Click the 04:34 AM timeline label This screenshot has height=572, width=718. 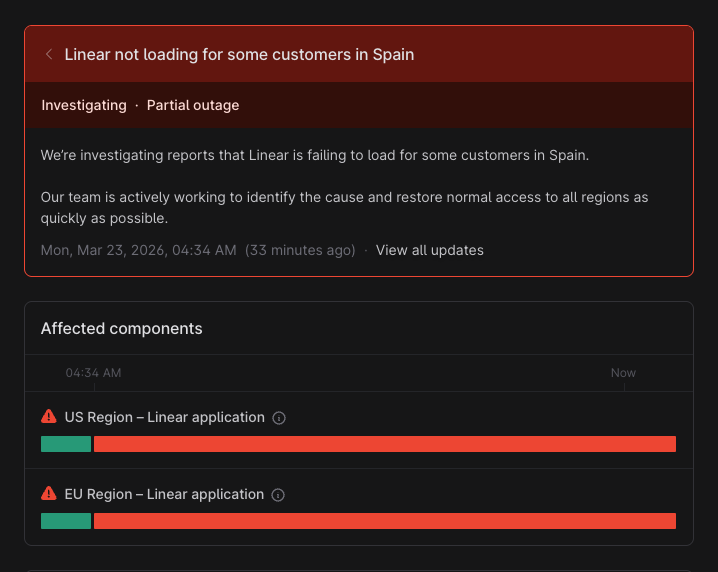pos(93,373)
